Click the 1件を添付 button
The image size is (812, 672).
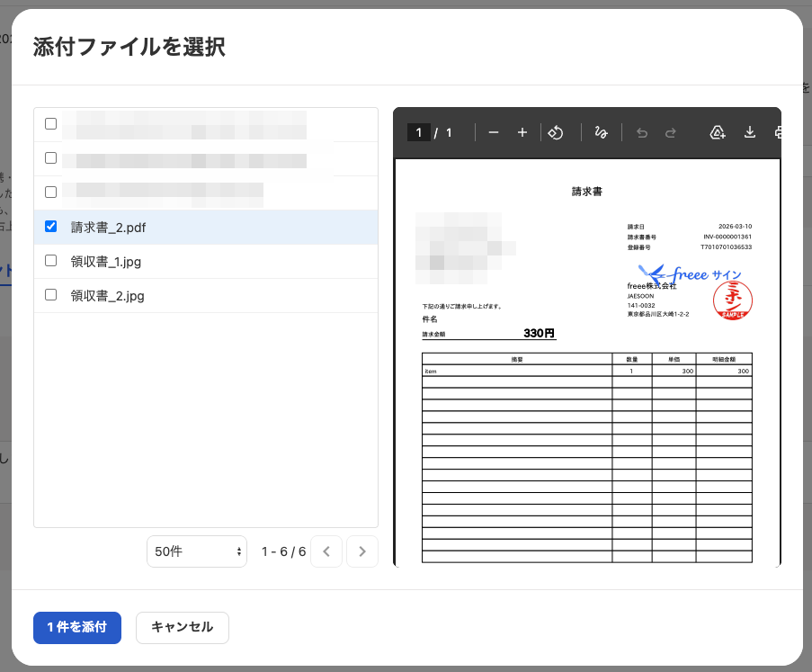(x=77, y=627)
